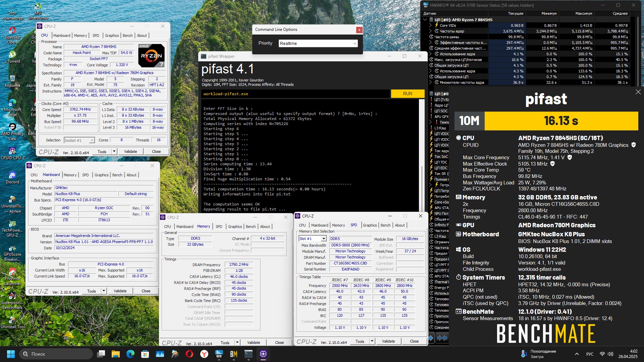Image resolution: width=644 pixels, height=362 pixels.
Task: Open Tools dropdown arrow in CPU-Z Mainboard window
Action: pyautogui.click(x=104, y=291)
